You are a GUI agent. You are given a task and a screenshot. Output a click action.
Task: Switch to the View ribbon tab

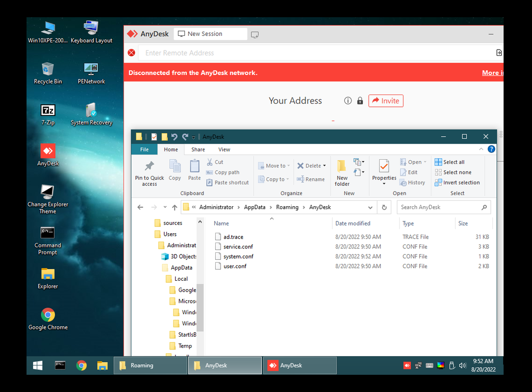click(x=224, y=149)
